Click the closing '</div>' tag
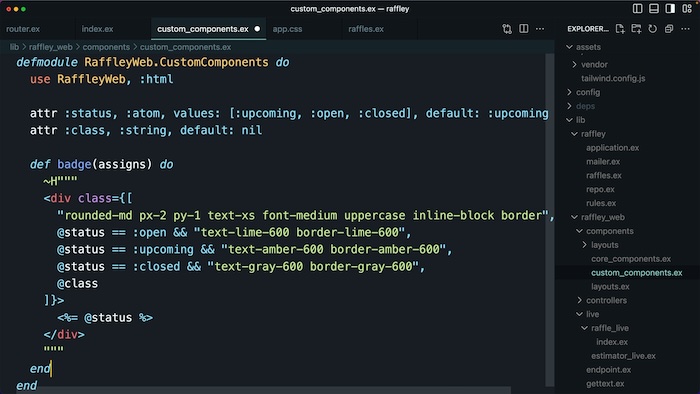700x394 pixels. point(64,335)
